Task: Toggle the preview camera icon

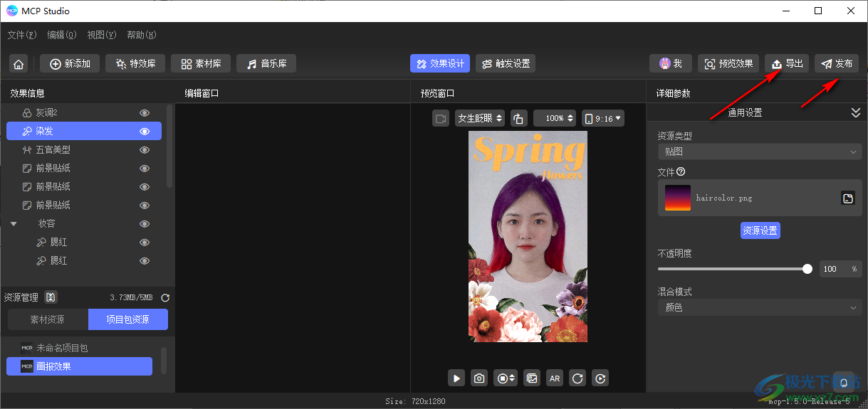Action: click(x=441, y=118)
